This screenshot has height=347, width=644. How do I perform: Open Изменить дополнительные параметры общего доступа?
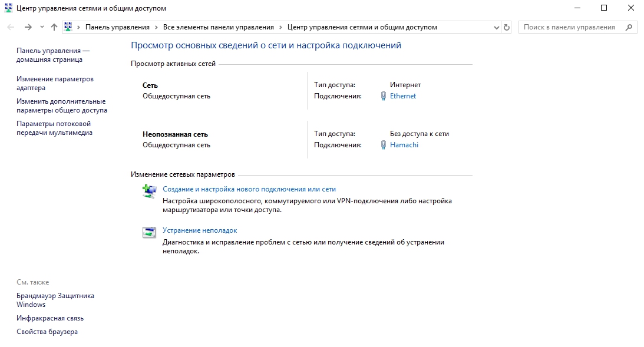click(x=61, y=105)
